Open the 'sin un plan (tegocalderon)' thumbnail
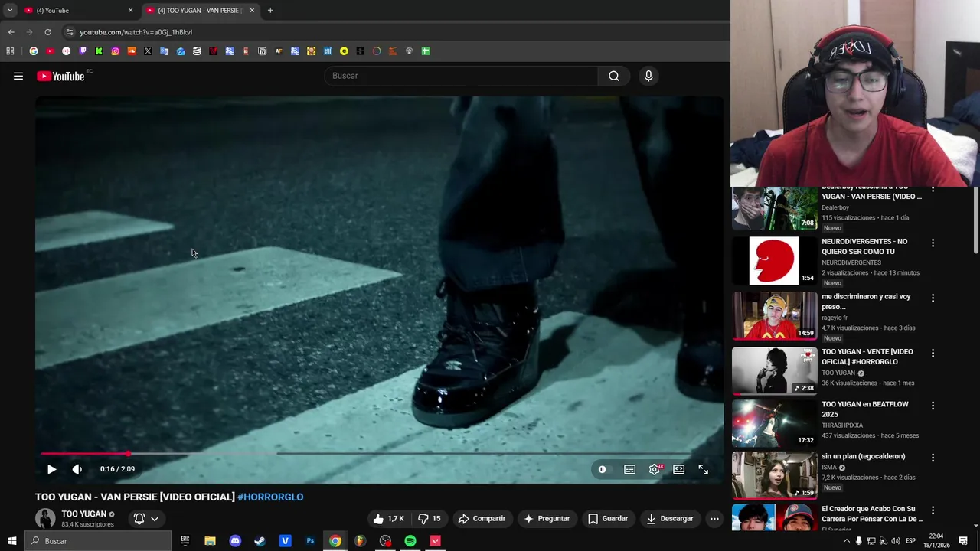Image resolution: width=980 pixels, height=551 pixels. [x=775, y=475]
